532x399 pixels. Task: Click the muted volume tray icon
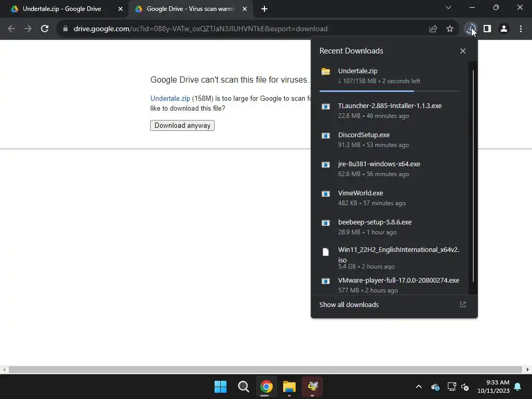pyautogui.click(x=465, y=387)
